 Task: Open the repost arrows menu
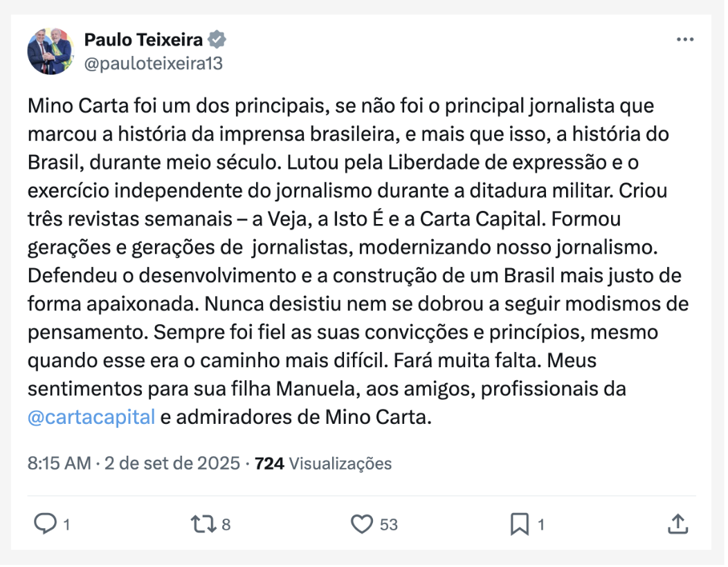tap(203, 524)
